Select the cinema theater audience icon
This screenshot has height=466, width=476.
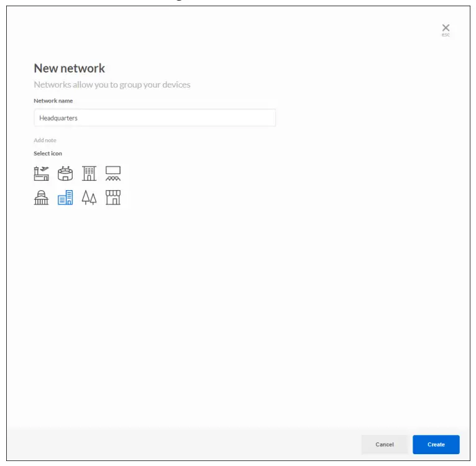click(113, 173)
